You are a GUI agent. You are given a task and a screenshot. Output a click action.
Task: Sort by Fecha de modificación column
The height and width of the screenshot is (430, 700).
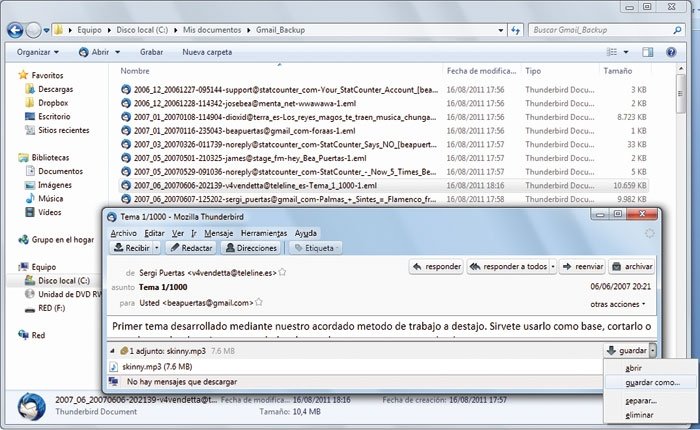[x=481, y=71]
